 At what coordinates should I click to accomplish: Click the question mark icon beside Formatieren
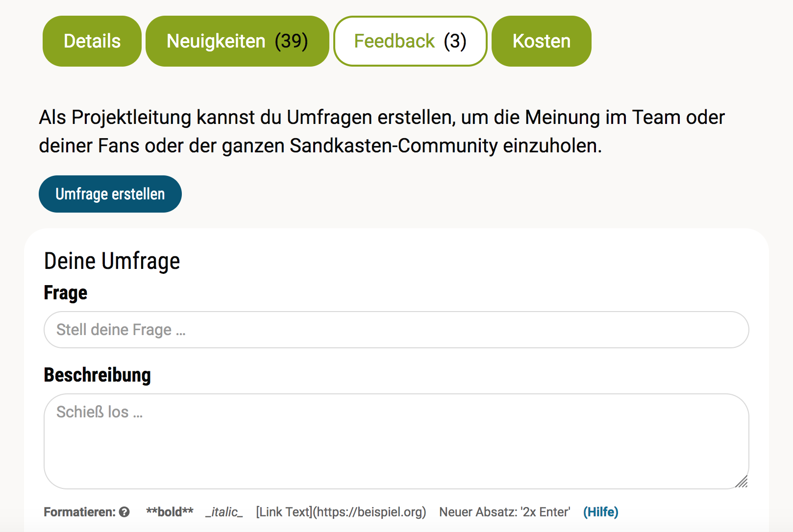click(124, 512)
